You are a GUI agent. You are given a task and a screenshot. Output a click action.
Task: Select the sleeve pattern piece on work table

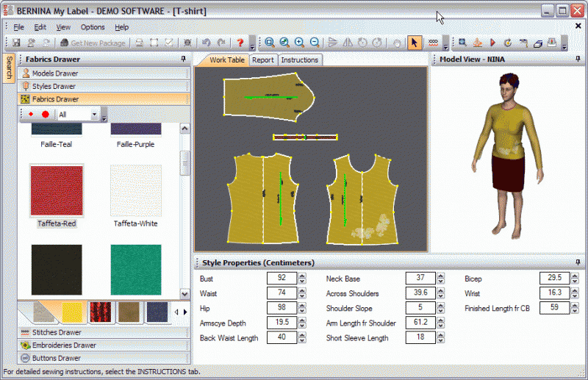[268, 97]
